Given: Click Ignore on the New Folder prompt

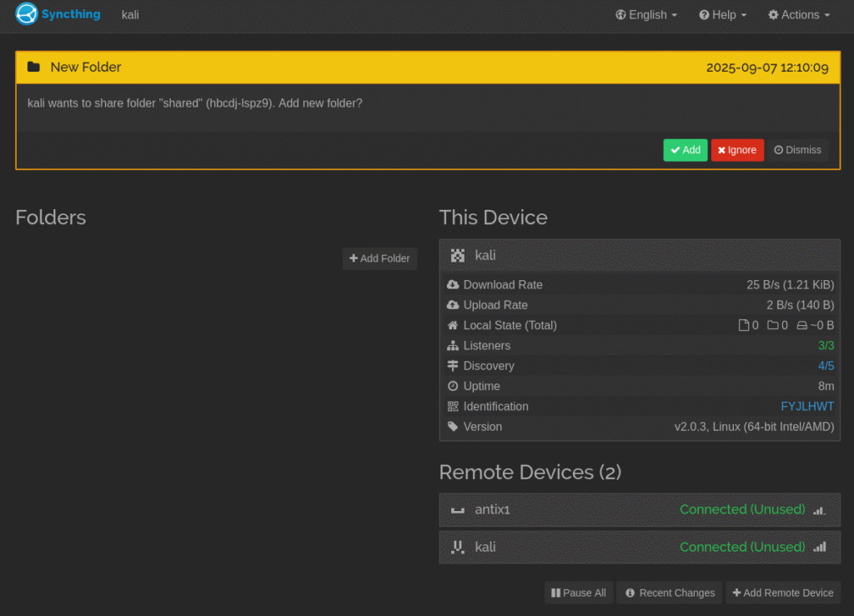Looking at the screenshot, I should (737, 150).
